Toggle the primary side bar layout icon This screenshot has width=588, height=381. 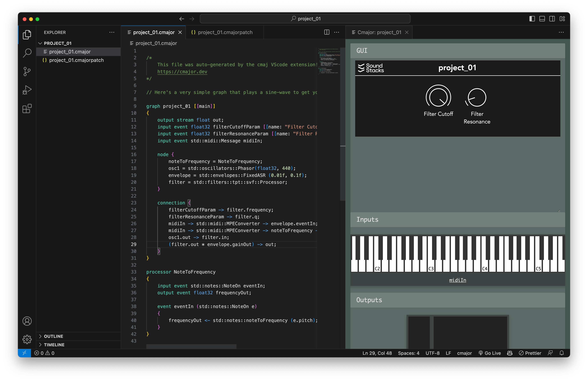[x=532, y=19]
